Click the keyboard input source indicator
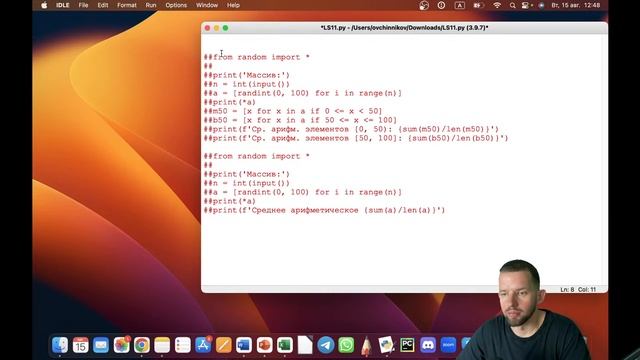The height and width of the screenshot is (360, 640). pyautogui.click(x=460, y=5)
